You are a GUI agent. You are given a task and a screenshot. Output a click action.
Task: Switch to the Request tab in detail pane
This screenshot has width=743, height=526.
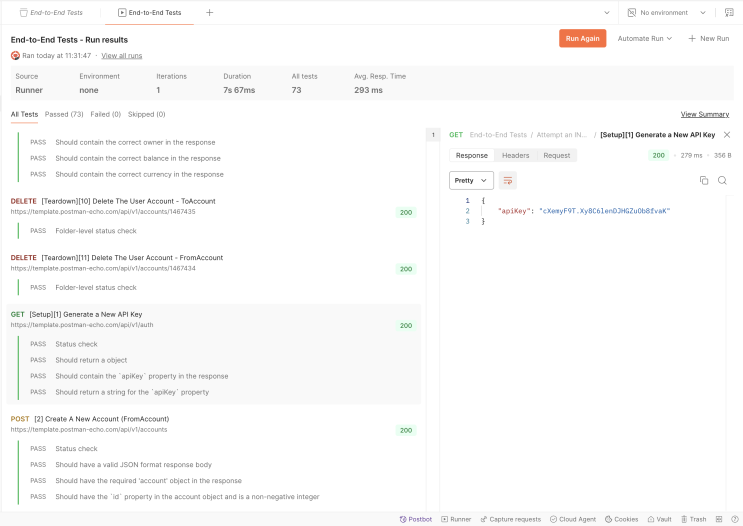pos(557,155)
